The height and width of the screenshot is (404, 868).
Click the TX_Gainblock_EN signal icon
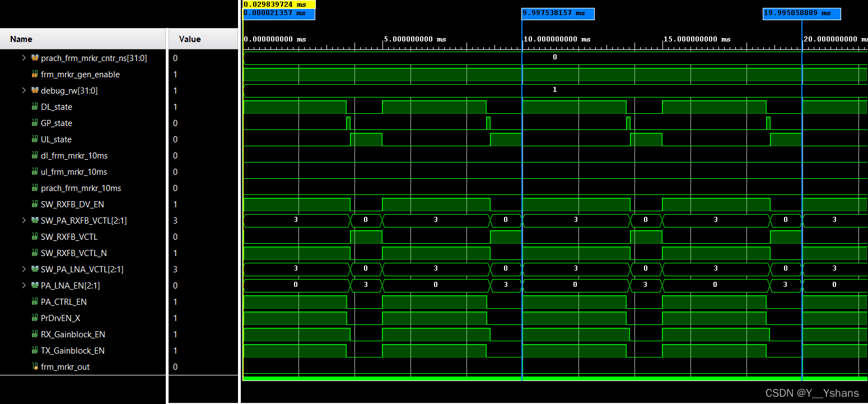pyautogui.click(x=35, y=350)
